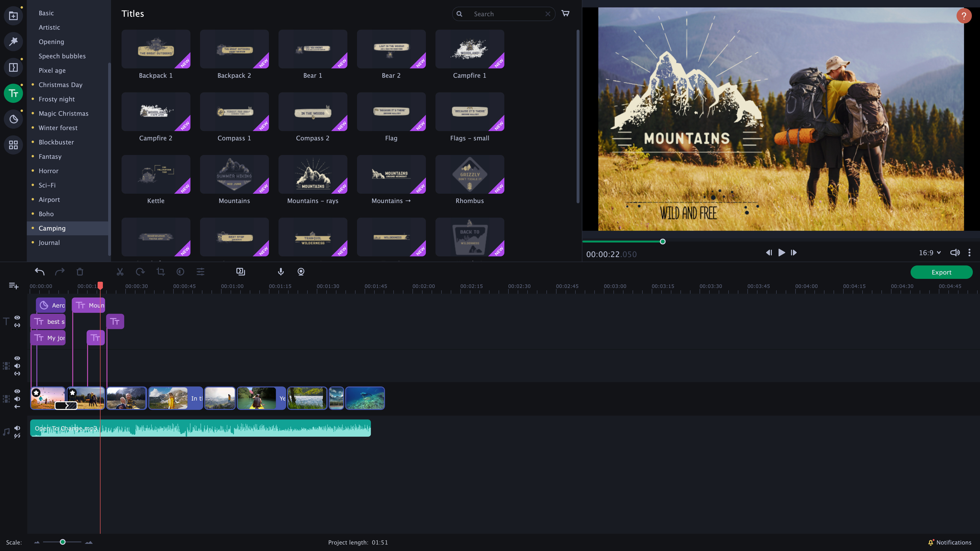This screenshot has width=980, height=551.
Task: Hide the titles track with the eye toggle
Action: [17, 318]
